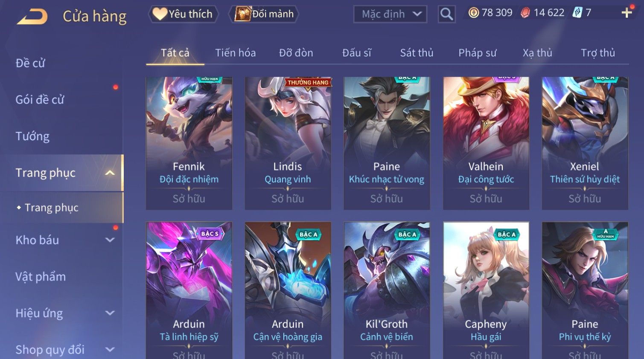Click the gold coin currency icon
This screenshot has width=644, height=359.
click(x=474, y=13)
